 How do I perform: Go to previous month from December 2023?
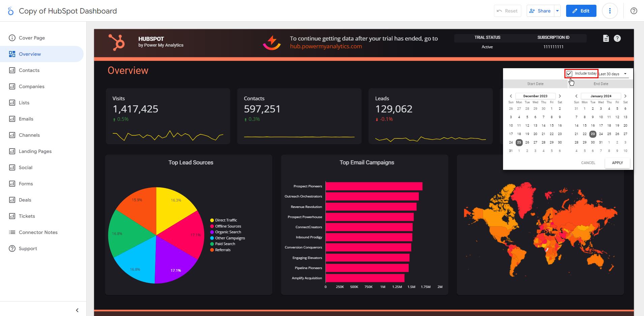pos(511,96)
